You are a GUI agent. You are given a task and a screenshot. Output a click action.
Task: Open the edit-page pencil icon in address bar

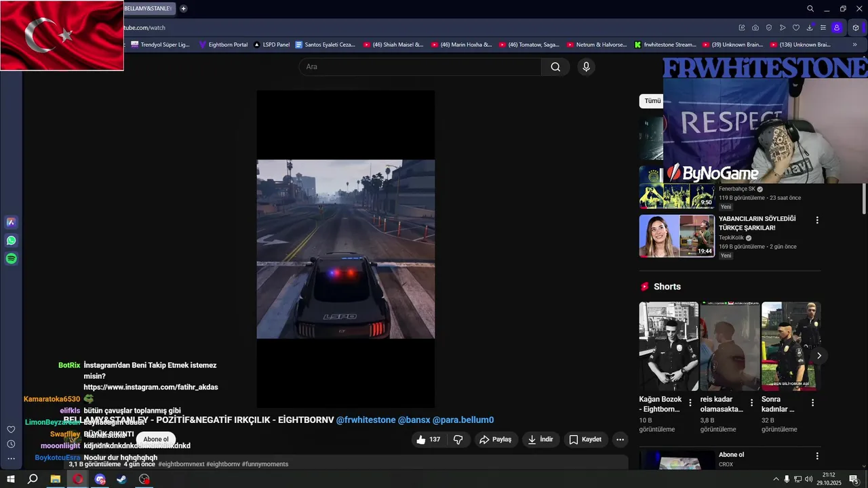[742, 28]
